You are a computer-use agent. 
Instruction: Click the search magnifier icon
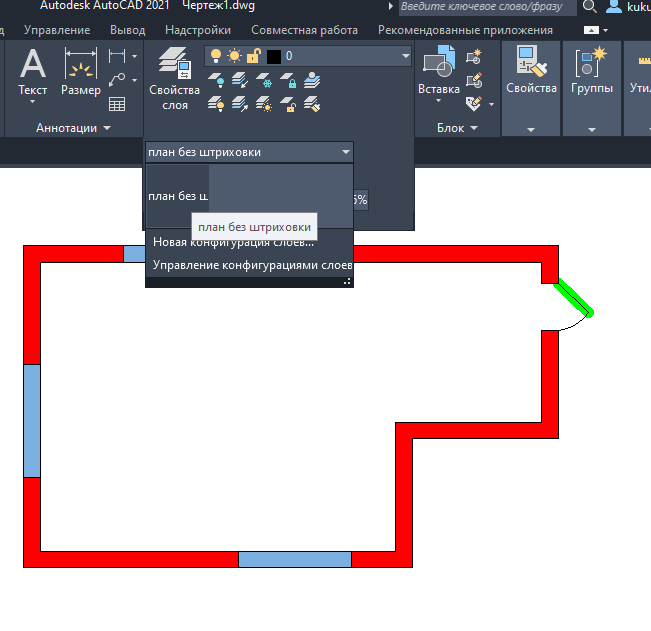590,7
